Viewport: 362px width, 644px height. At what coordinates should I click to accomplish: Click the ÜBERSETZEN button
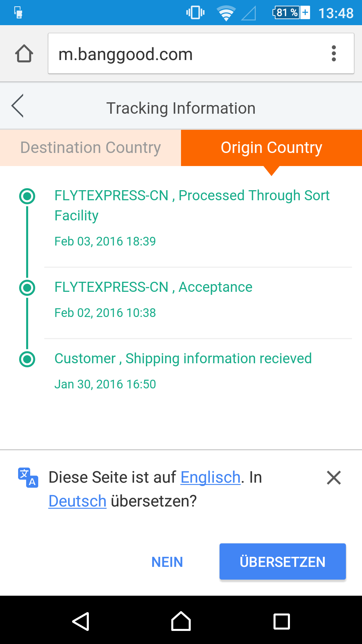(x=283, y=561)
